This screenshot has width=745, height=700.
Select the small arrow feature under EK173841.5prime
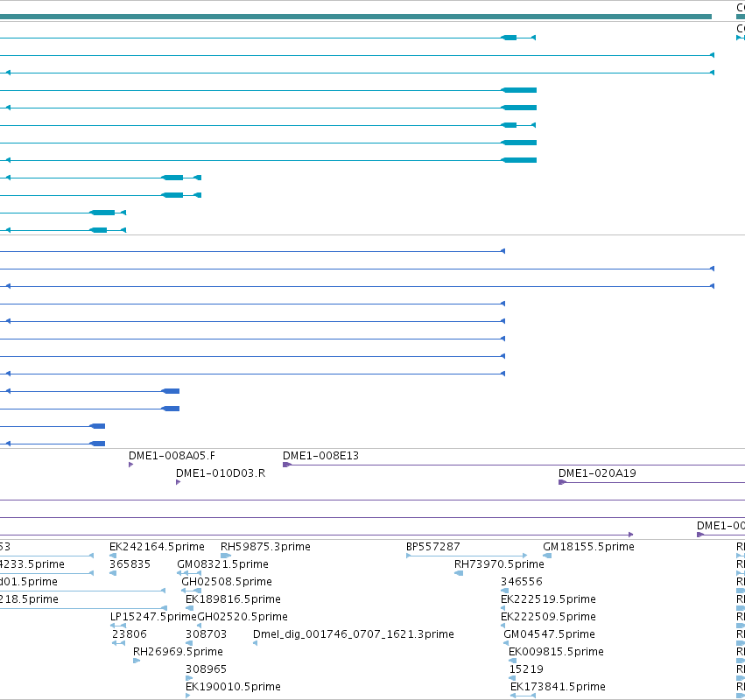pos(524,696)
